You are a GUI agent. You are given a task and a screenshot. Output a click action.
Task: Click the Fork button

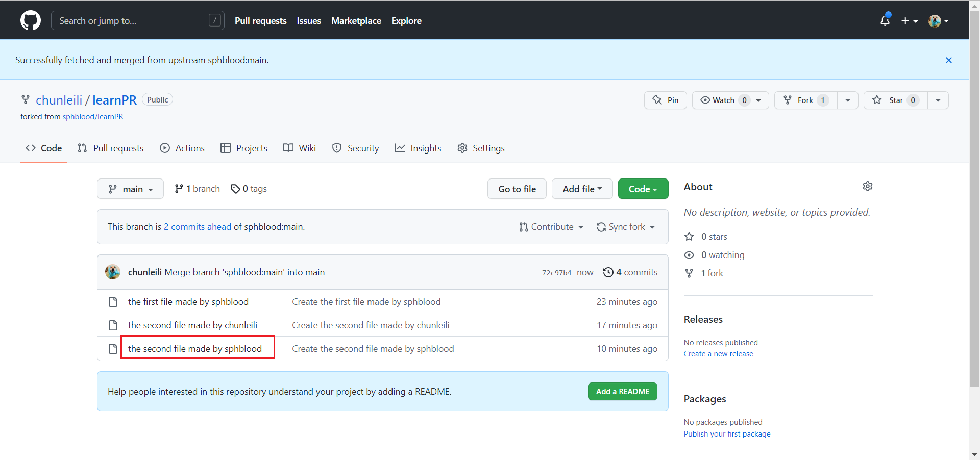click(806, 100)
